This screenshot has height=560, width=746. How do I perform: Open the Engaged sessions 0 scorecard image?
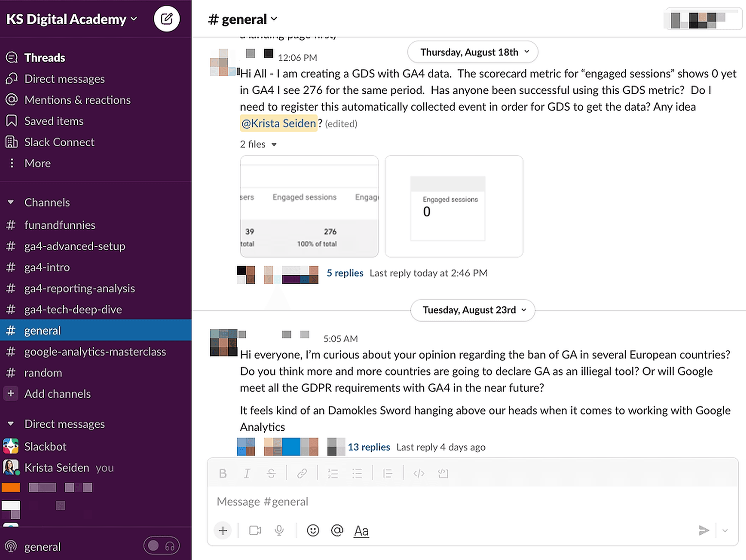[x=454, y=206]
